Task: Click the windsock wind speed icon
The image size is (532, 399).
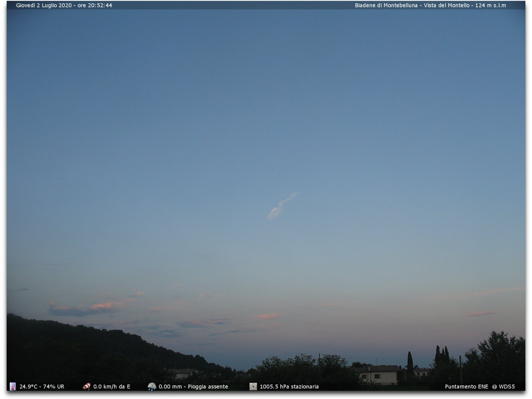Action: (86, 386)
